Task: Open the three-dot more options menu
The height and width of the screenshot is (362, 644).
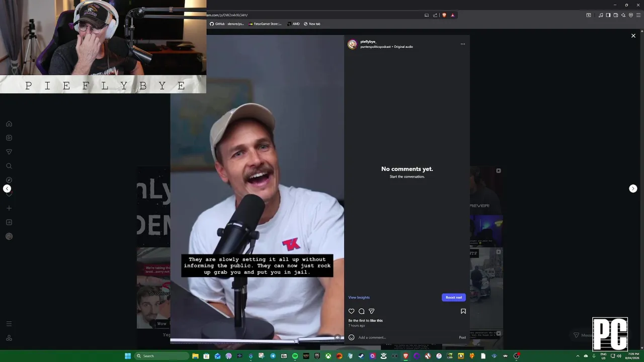Action: (462, 44)
